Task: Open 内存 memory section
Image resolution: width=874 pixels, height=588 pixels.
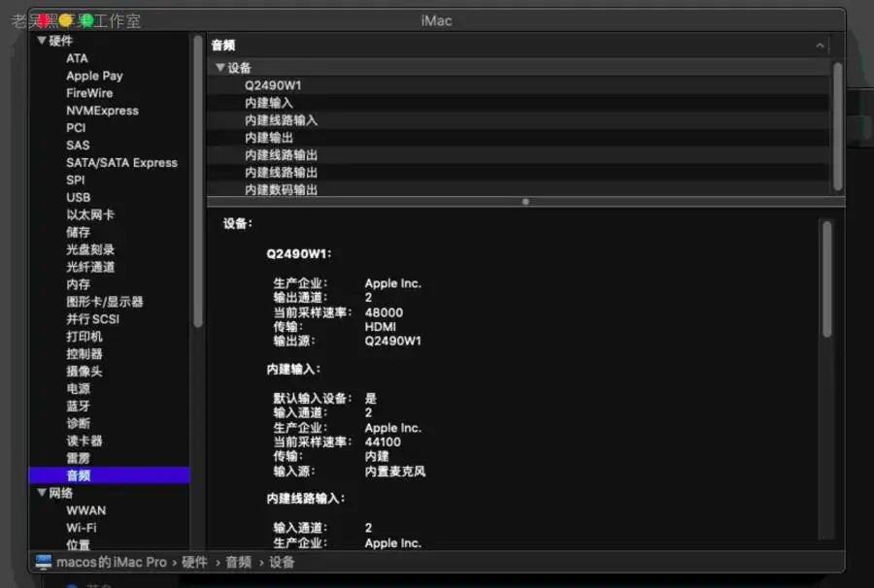Action: pyautogui.click(x=78, y=284)
